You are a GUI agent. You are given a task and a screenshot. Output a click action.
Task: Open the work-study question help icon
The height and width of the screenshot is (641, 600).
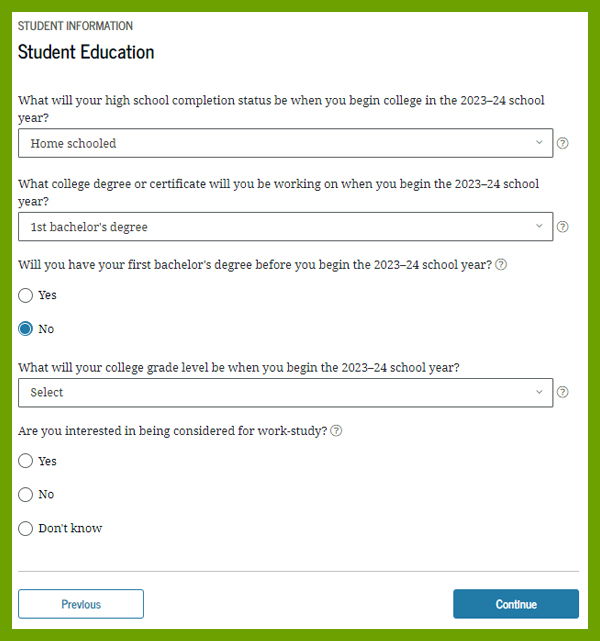click(336, 430)
